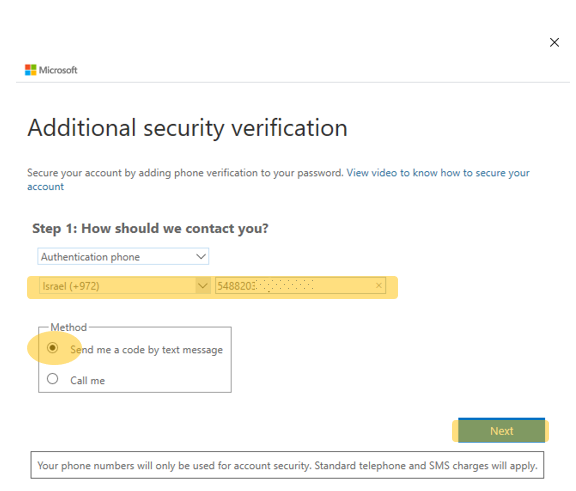Screen dimensions: 576x491
Task: Close the security verification dialog
Action: coord(554,43)
